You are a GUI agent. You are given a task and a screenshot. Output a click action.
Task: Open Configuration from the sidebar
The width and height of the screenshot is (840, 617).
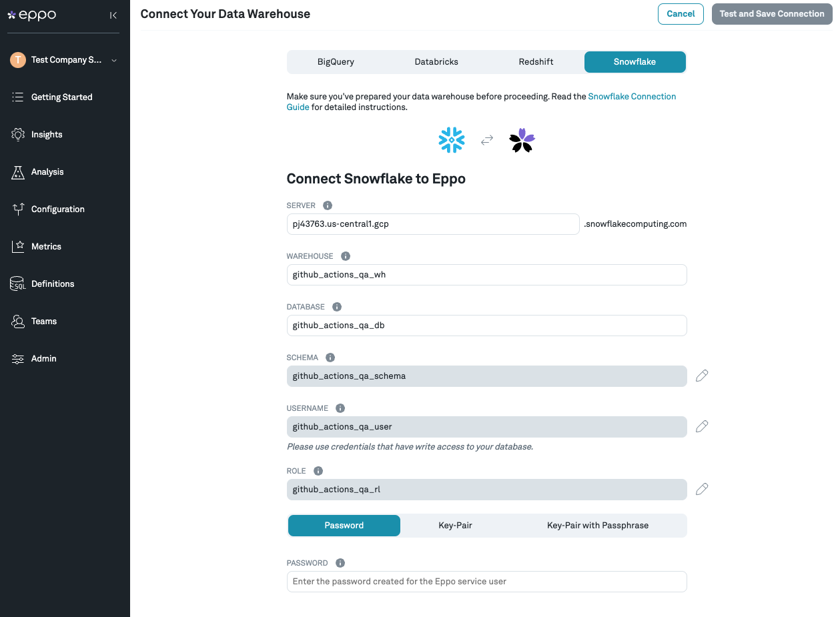pyautogui.click(x=17, y=209)
